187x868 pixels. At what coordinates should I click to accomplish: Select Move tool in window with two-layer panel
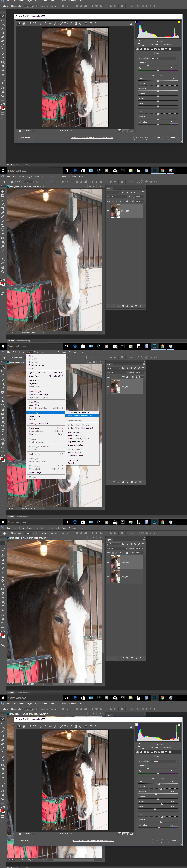3,543
